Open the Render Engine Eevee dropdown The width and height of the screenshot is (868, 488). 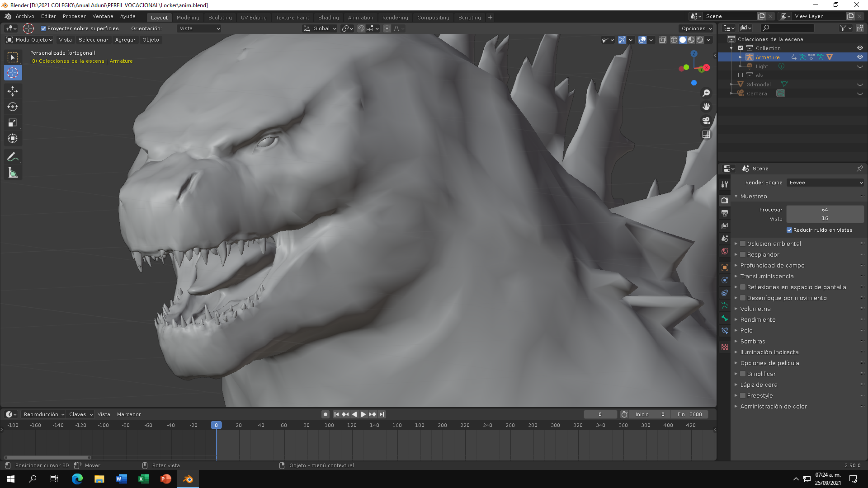825,183
